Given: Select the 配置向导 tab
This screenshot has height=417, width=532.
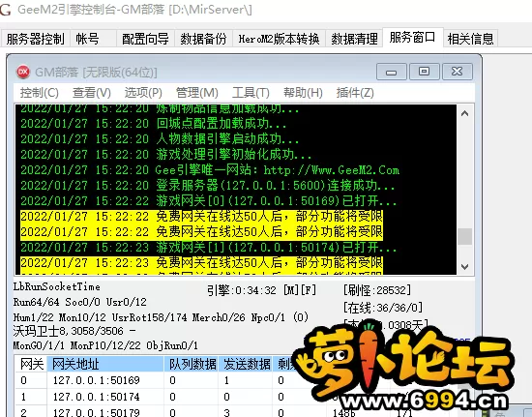Looking at the screenshot, I should 145,39.
